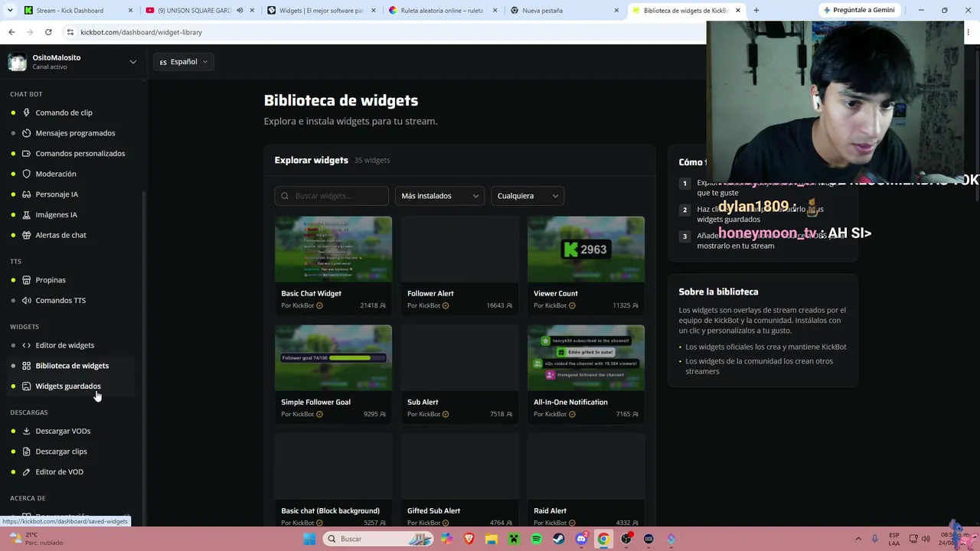Open the Basic Chat Widget thumbnail
Image resolution: width=980 pixels, height=551 pixels.
tap(333, 249)
